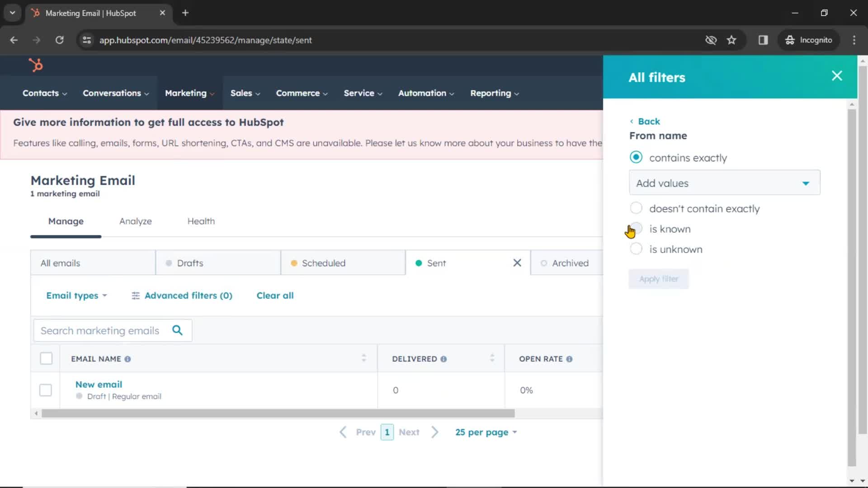868x488 pixels.
Task: Switch to the Manage tab
Action: (66, 221)
